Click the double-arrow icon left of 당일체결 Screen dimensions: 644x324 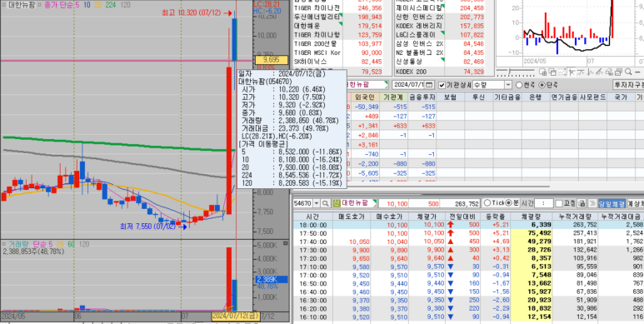pos(592,204)
